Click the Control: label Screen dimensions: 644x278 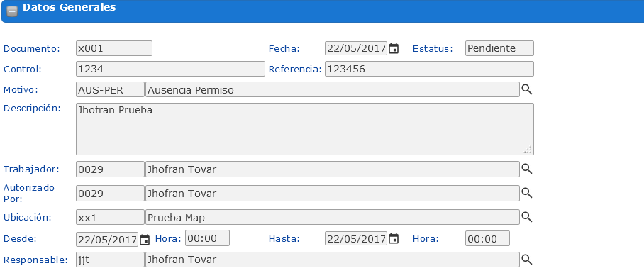point(23,69)
